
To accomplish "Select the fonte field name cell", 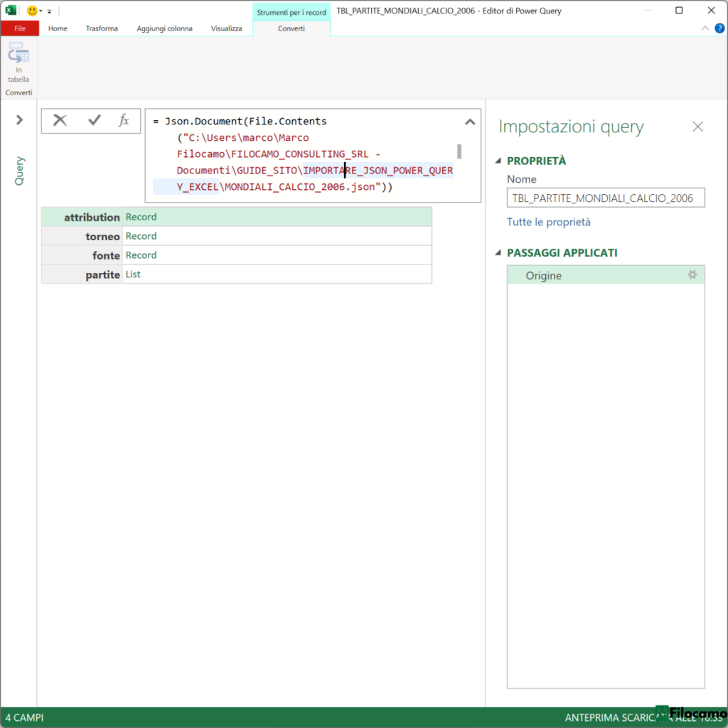I will (x=82, y=255).
